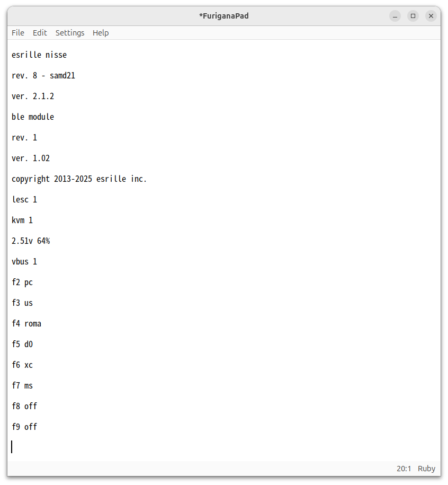
Task: Open the Edit menu
Action: click(x=40, y=33)
